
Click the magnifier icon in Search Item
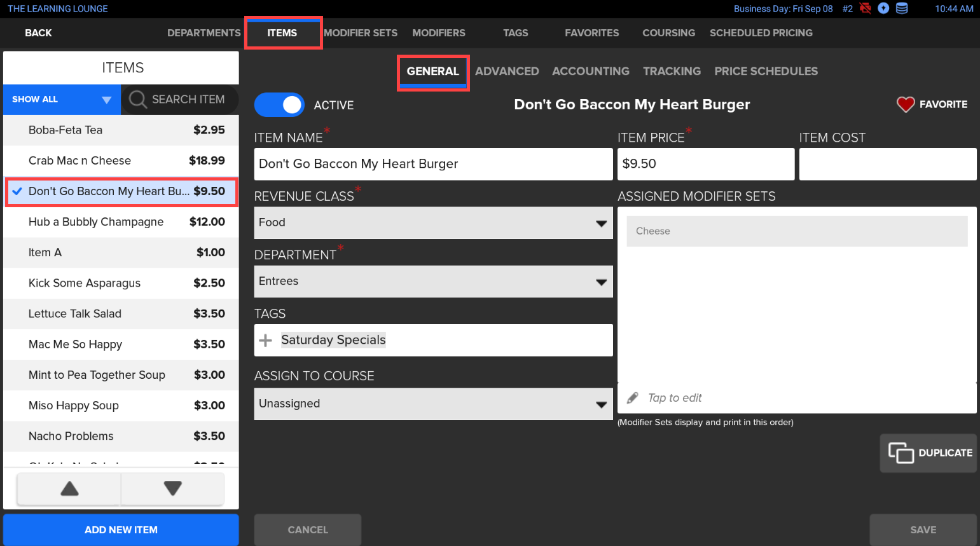[137, 100]
